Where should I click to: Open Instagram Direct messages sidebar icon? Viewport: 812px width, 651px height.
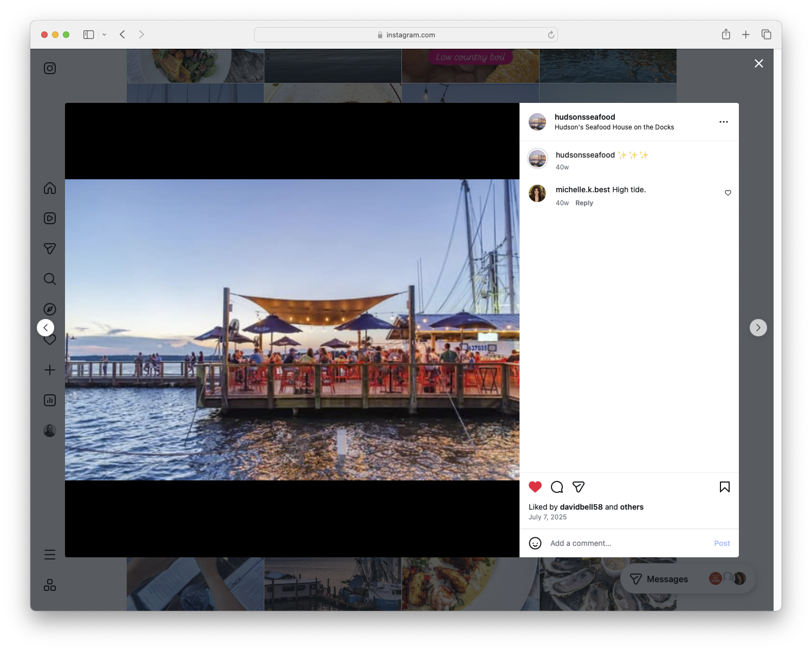49,249
